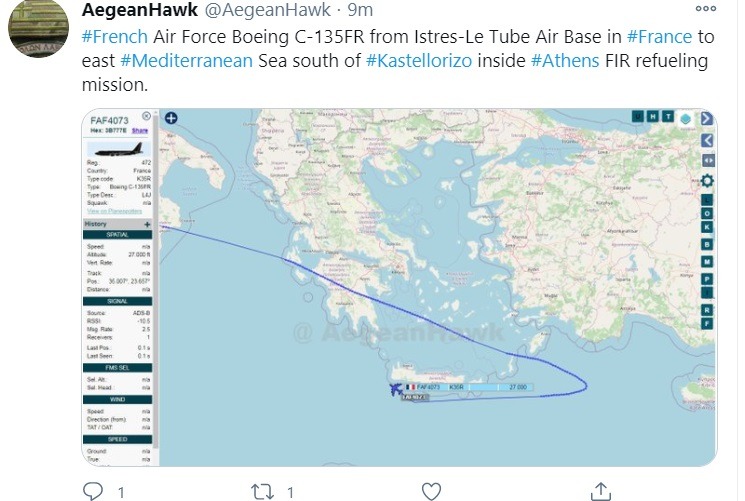The height and width of the screenshot is (501, 745).
Task: Open View on Planespotters link
Action: [112, 211]
